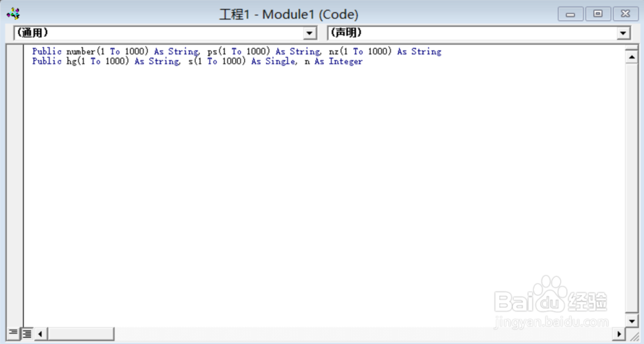644x344 pixels.
Task: Click the vertical scrollbar up arrow
Action: tap(632, 57)
